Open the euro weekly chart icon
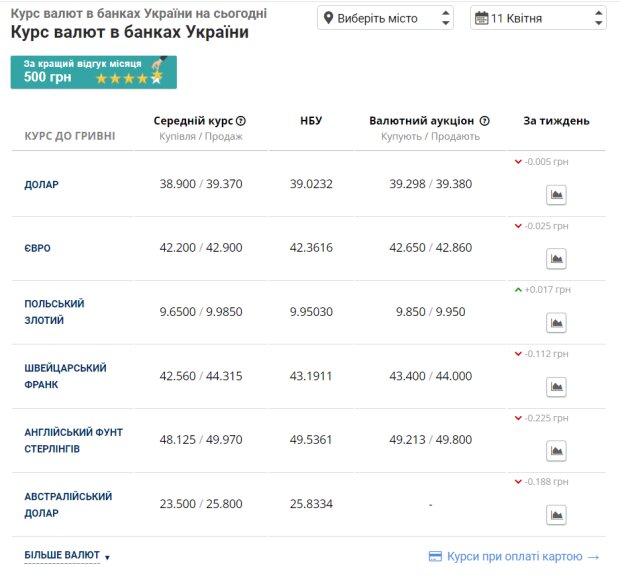 557,259
